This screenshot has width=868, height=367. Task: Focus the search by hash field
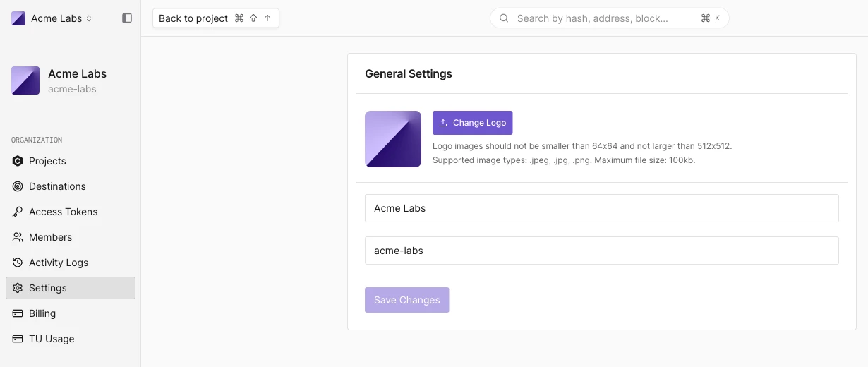click(x=609, y=18)
